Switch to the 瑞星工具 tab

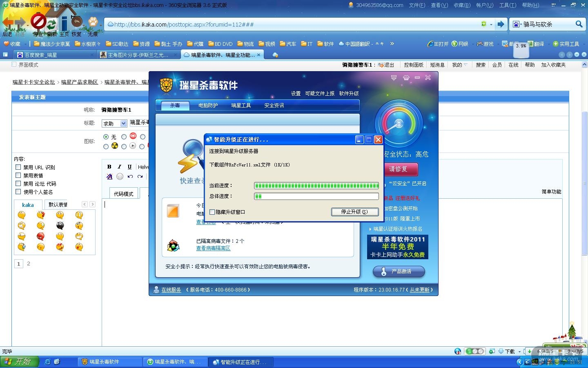point(241,105)
